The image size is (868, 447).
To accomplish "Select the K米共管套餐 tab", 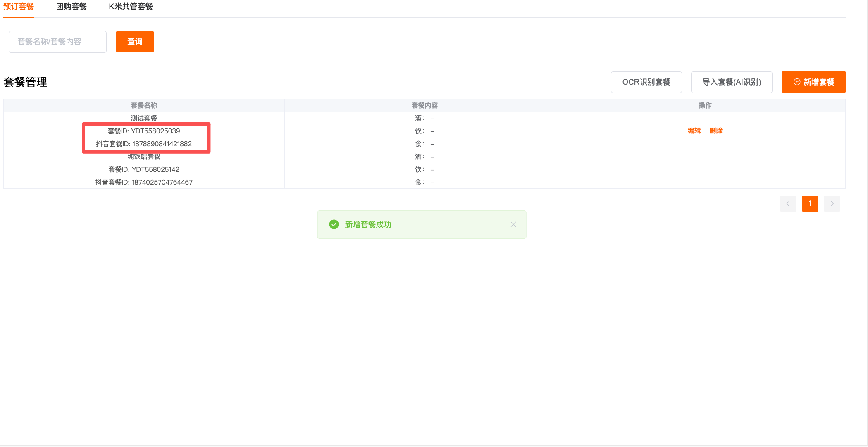I will [131, 7].
